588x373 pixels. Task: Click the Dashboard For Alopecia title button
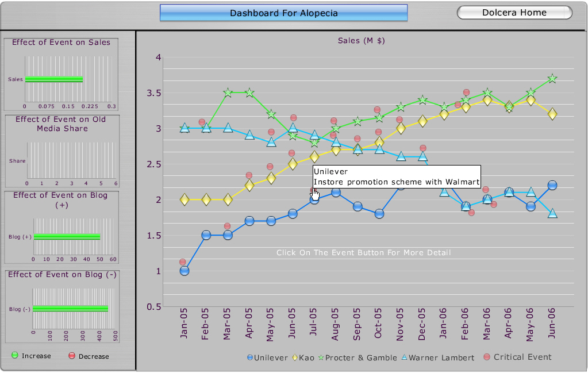tap(283, 13)
